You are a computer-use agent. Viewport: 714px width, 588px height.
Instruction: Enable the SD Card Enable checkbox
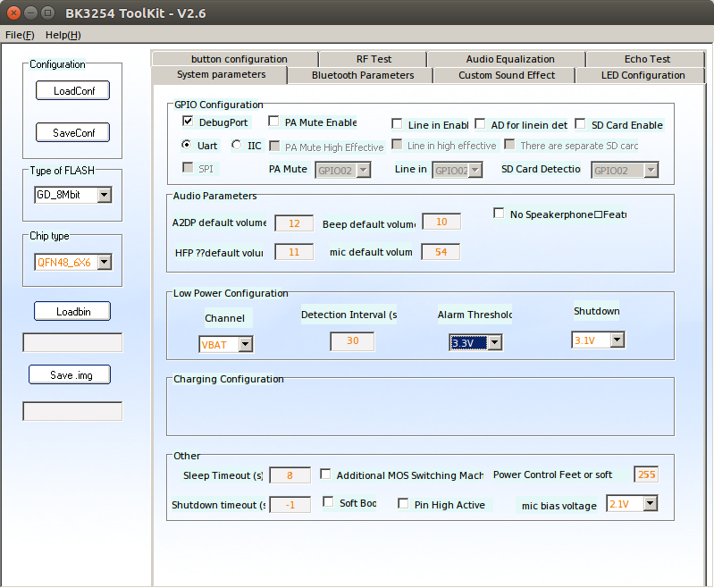(580, 124)
